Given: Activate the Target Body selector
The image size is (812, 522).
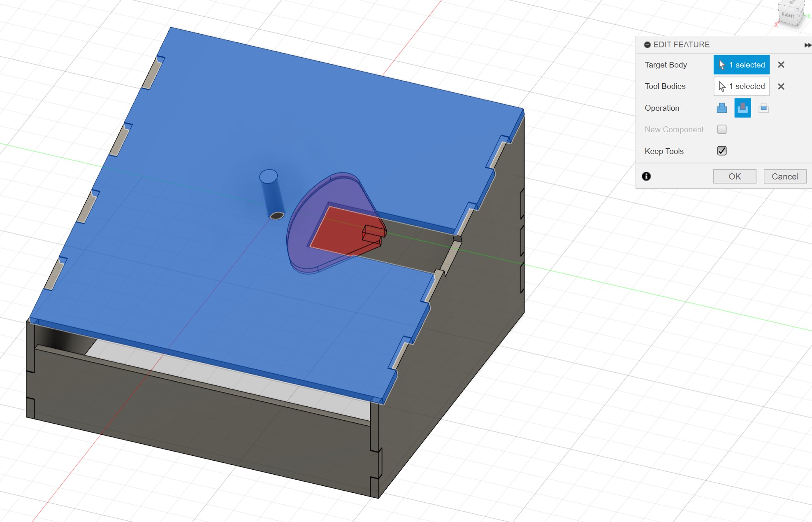Looking at the screenshot, I should tap(741, 65).
